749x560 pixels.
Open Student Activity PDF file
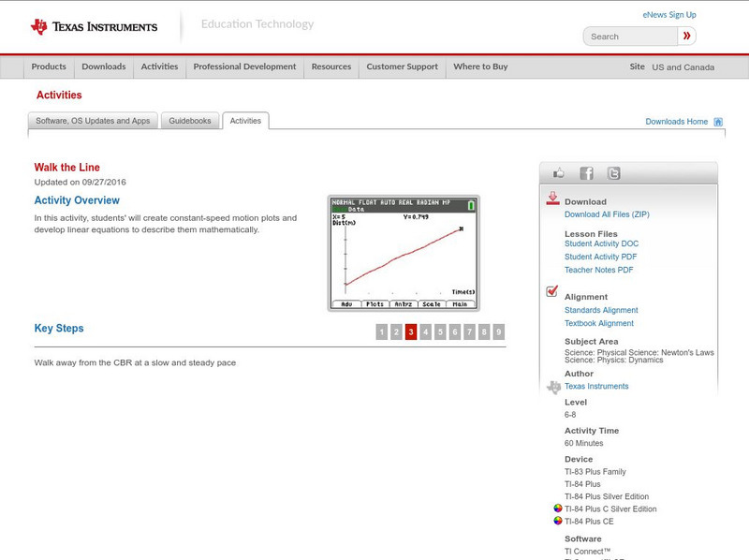[x=600, y=257]
